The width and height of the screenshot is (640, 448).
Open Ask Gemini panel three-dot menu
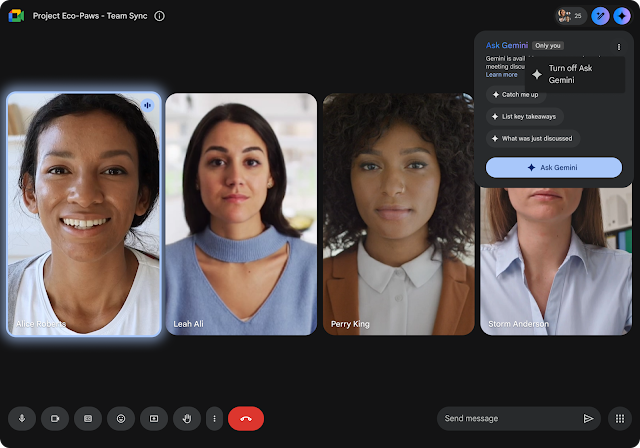pyautogui.click(x=618, y=46)
